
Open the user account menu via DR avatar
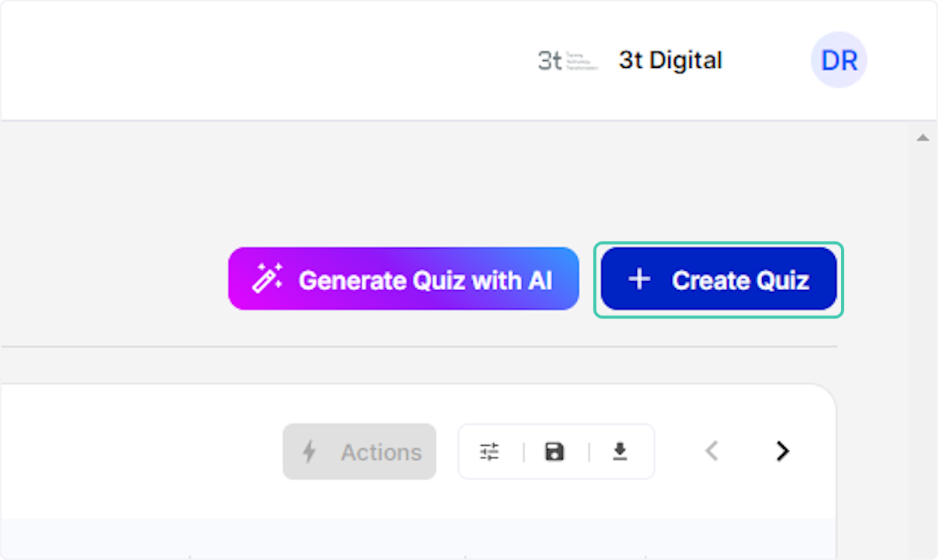click(x=839, y=60)
